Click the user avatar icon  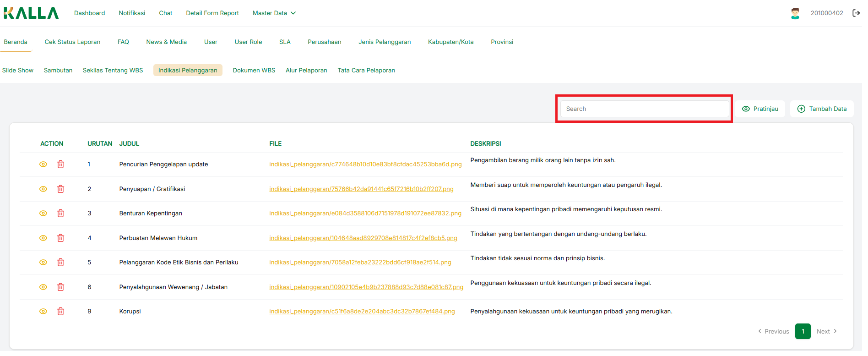(x=795, y=13)
